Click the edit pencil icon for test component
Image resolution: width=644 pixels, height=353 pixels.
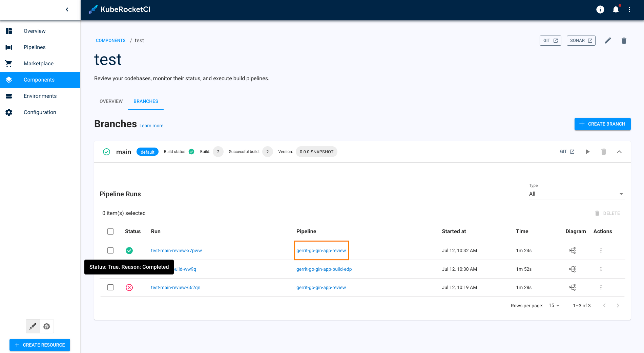(608, 41)
